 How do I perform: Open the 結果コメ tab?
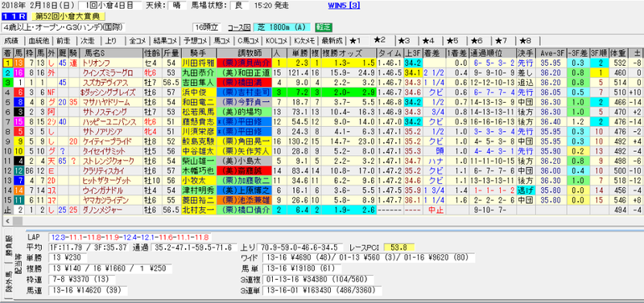[x=166, y=41]
